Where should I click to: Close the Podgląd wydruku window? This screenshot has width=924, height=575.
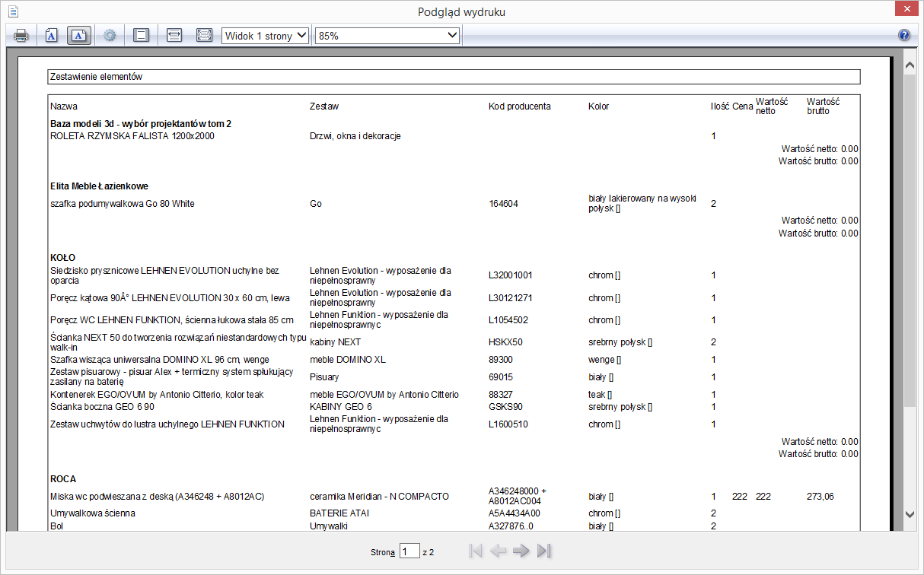[x=906, y=9]
